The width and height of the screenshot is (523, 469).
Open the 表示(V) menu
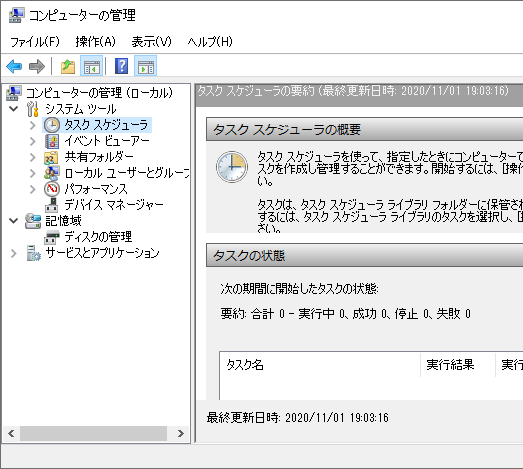pos(151,42)
